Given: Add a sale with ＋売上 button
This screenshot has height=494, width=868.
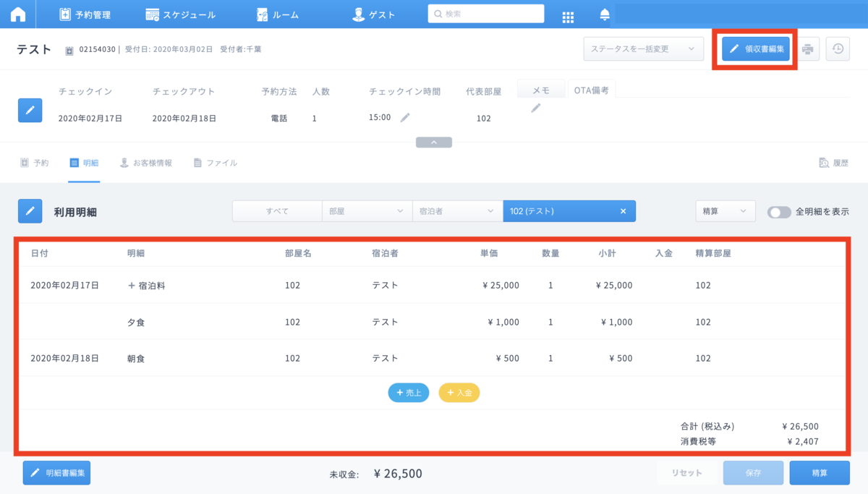Looking at the screenshot, I should (409, 393).
